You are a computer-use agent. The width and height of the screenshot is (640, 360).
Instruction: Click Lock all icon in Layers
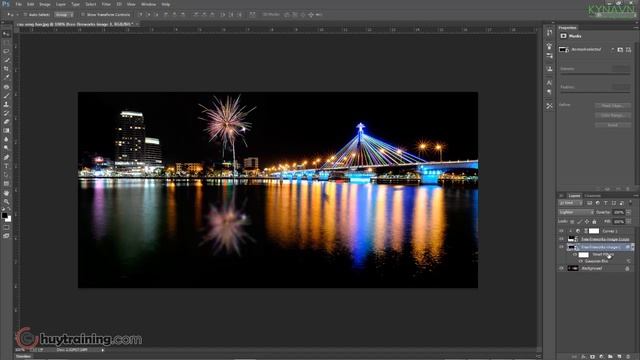click(594, 222)
